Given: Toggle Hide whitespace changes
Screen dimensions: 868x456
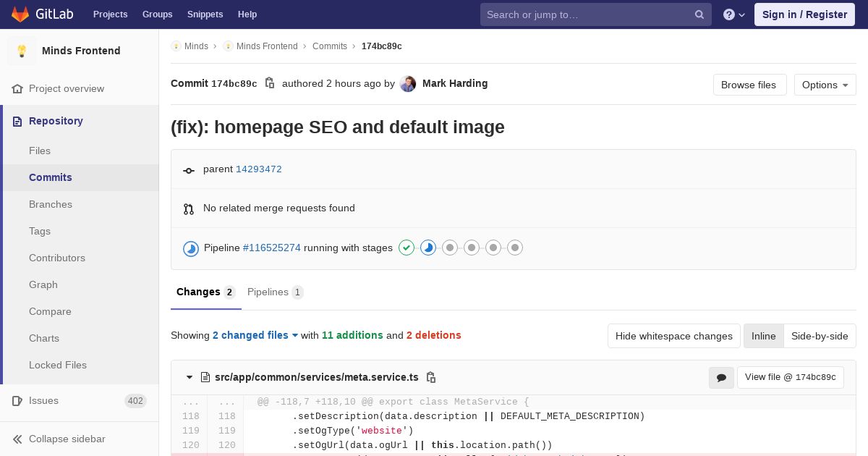Looking at the screenshot, I should [673, 336].
